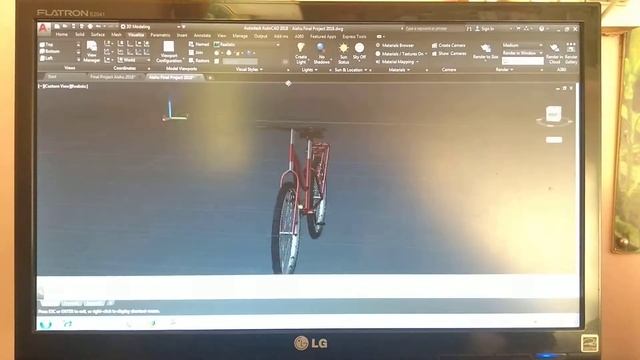Click the visual style opacity slider bar
640x360 pixels.
tap(240, 61)
